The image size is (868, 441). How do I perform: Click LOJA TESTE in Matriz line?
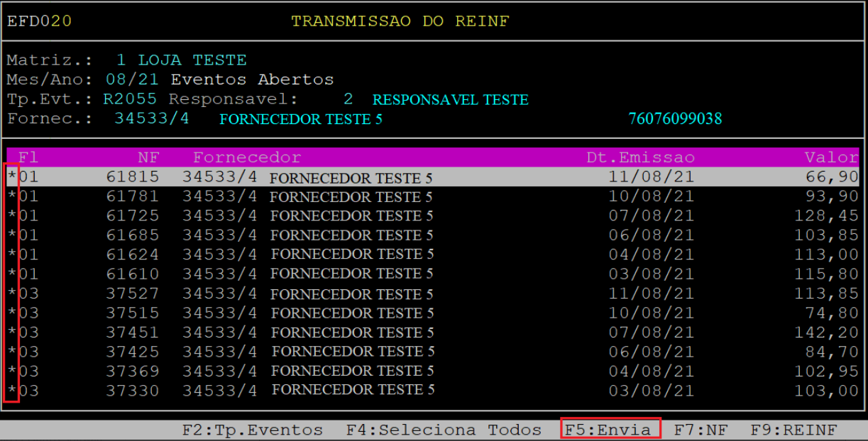tap(192, 60)
